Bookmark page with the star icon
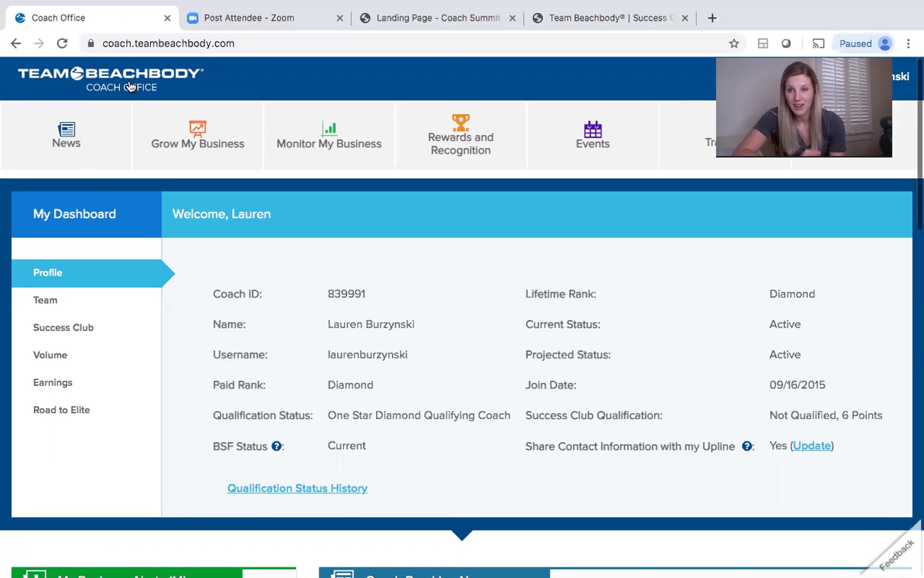This screenshot has width=924, height=578. pyautogui.click(x=734, y=44)
